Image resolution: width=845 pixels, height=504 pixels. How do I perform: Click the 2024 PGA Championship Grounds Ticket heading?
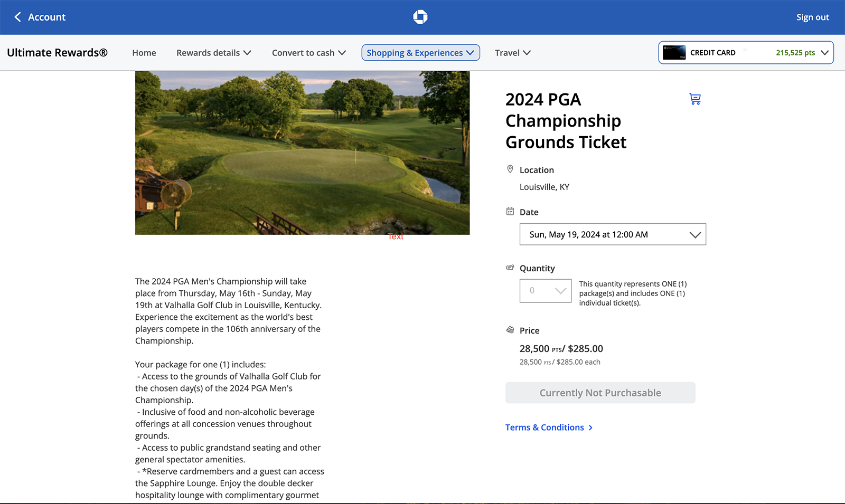(x=566, y=121)
